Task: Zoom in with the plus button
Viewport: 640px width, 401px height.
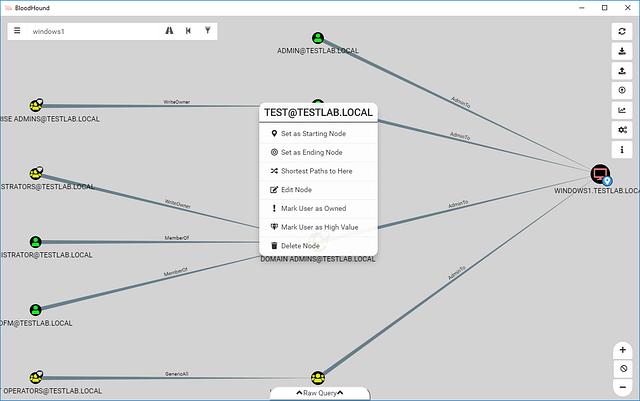Action: (623, 350)
